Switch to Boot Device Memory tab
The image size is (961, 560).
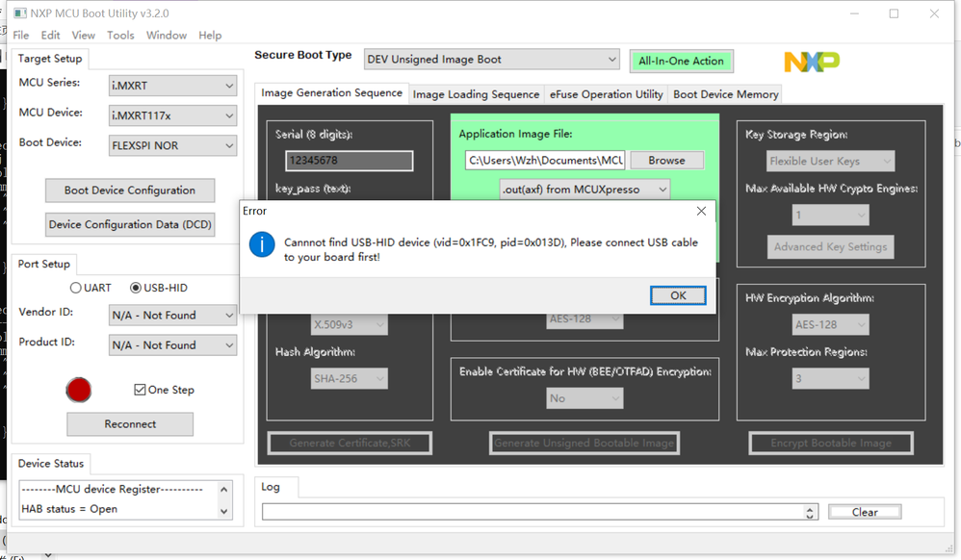click(x=726, y=94)
